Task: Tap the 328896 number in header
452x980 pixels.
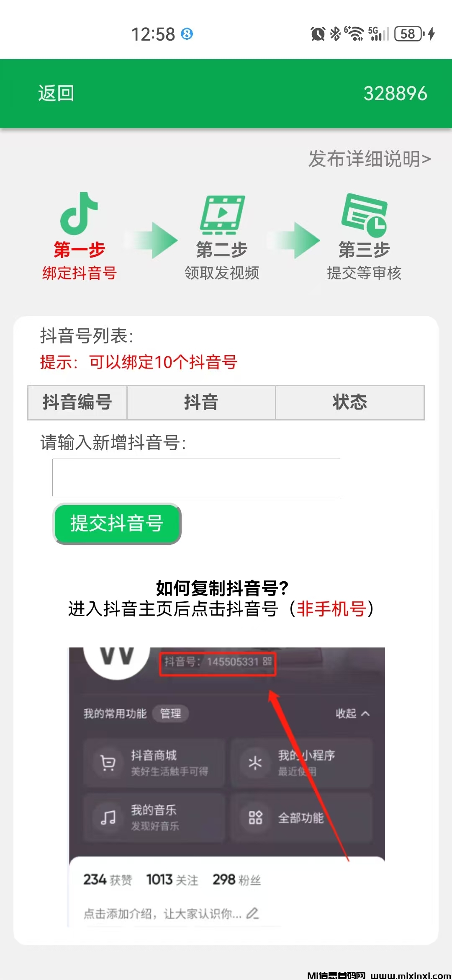Action: pyautogui.click(x=395, y=93)
